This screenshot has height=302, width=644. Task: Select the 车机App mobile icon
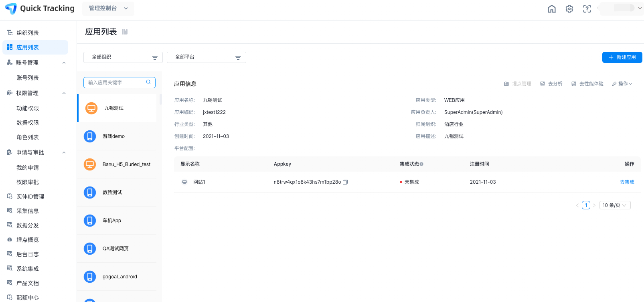click(90, 221)
